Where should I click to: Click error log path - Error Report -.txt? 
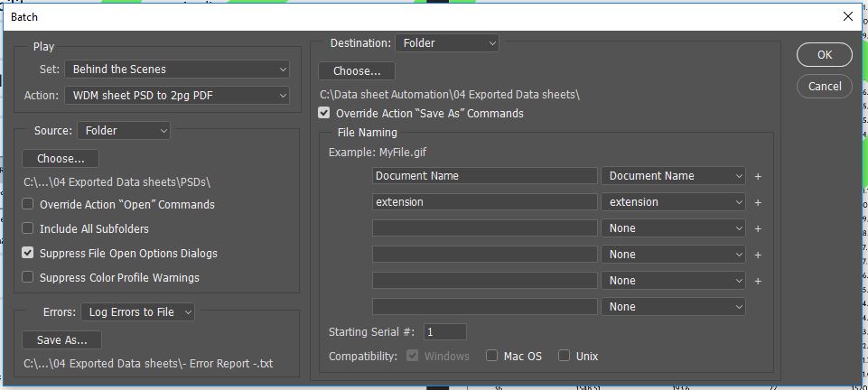pos(148,364)
